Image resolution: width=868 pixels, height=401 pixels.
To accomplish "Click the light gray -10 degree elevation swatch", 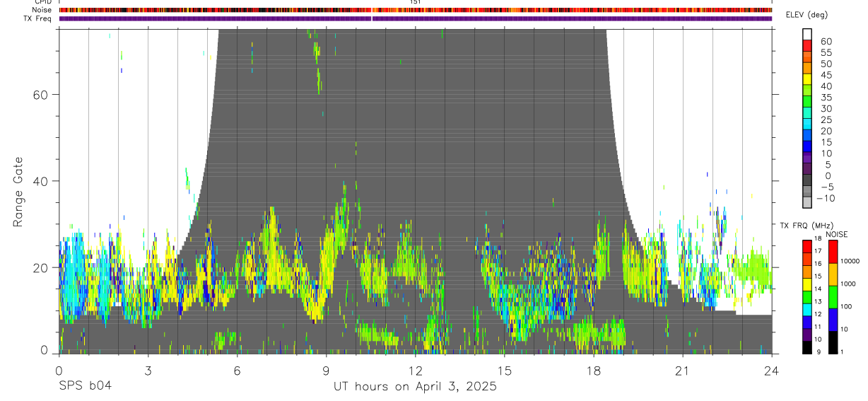I will click(808, 202).
